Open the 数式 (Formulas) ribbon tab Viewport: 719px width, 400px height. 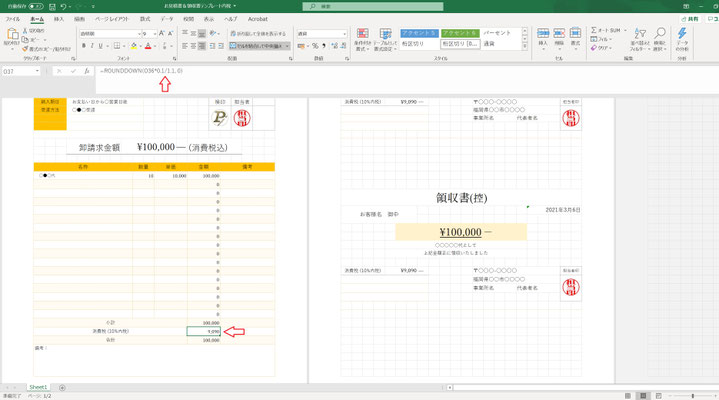pos(145,19)
